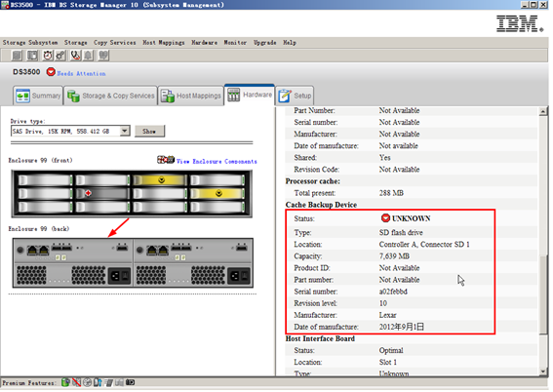Click the '288 MB' total present value
This screenshot has width=553, height=392.
tap(391, 193)
